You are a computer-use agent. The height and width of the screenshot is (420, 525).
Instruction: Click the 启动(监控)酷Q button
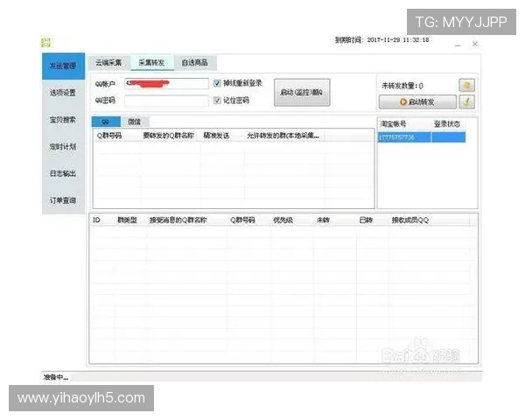[302, 93]
